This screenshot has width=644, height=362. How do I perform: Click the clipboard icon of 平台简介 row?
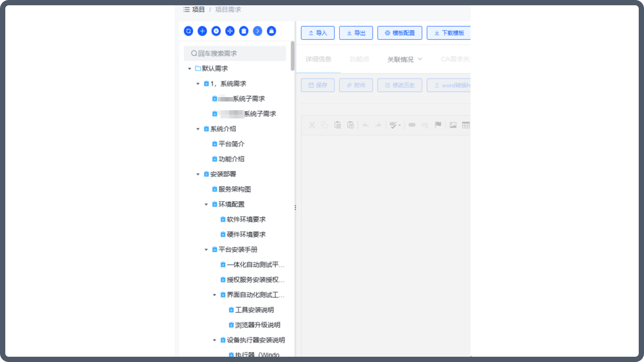pos(215,144)
